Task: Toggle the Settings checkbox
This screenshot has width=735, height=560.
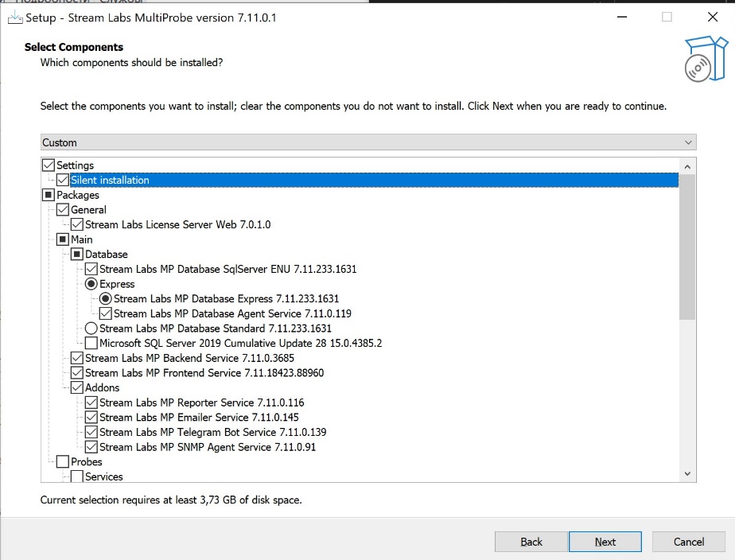Action: tap(49, 165)
